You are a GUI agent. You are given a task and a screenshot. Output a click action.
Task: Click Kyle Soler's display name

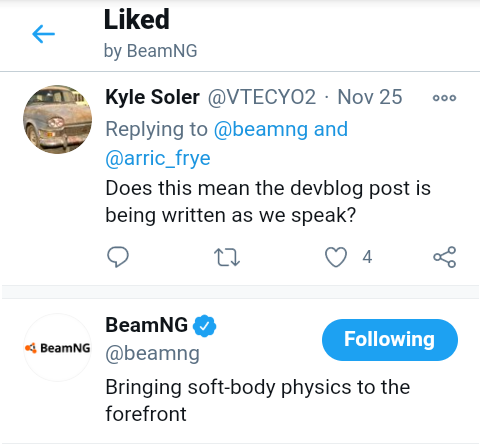tap(152, 97)
